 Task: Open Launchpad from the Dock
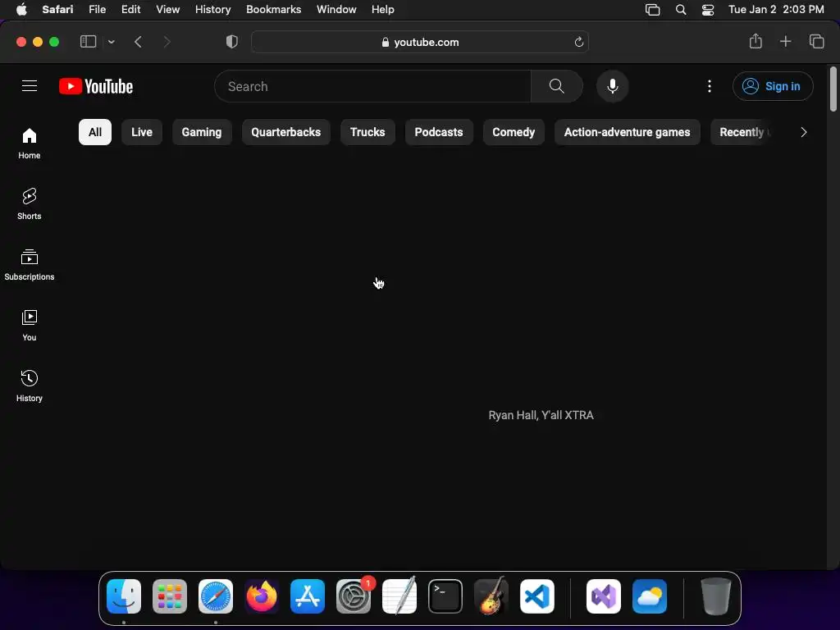170,596
